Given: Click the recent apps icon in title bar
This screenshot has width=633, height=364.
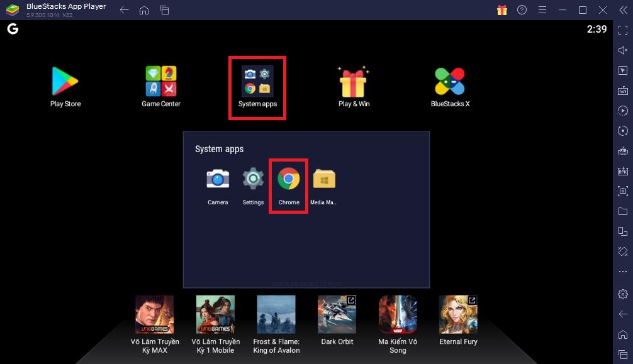Looking at the screenshot, I should tap(164, 10).
